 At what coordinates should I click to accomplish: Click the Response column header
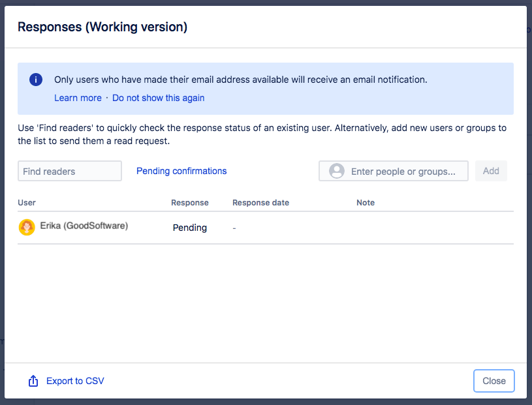(x=190, y=203)
